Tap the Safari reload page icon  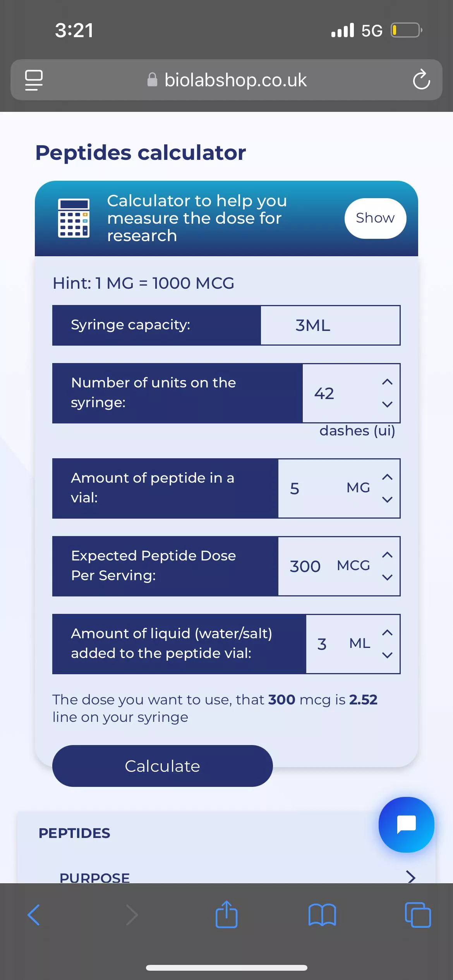[x=421, y=80]
